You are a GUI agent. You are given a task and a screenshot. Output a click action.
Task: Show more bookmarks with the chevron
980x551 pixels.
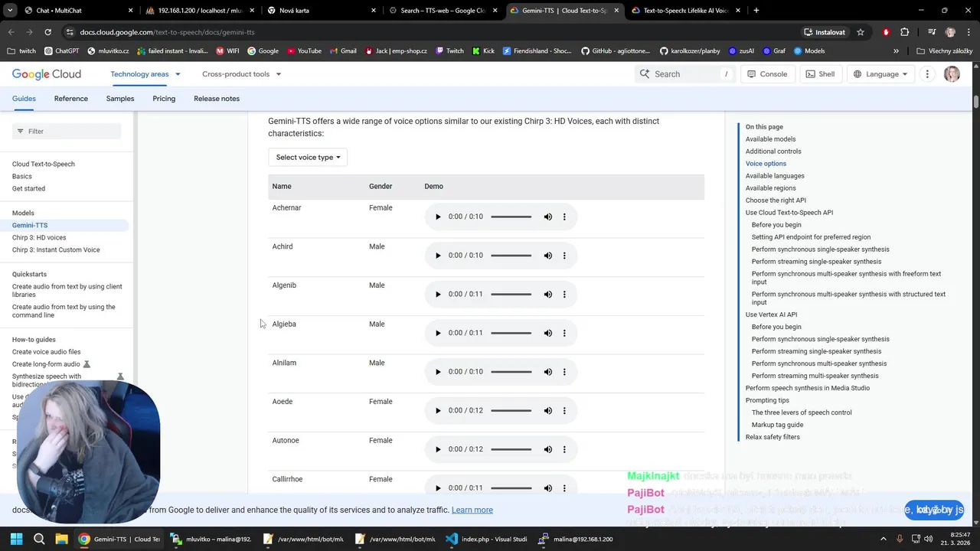pyautogui.click(x=896, y=51)
